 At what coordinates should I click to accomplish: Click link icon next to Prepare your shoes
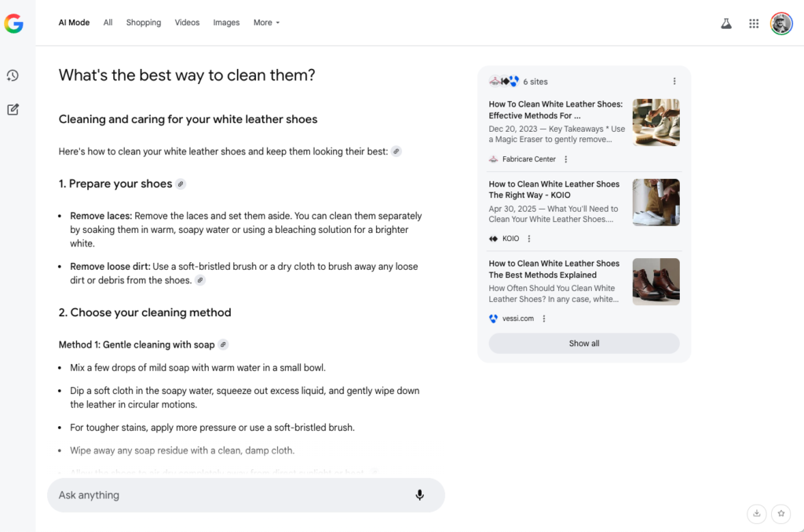point(181,184)
